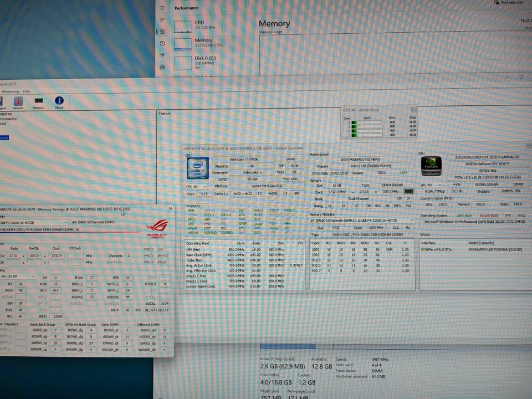Image resolution: width=532 pixels, height=399 pixels.
Task: Open Task Manager hamburger navigation menu
Action: [162, 7]
